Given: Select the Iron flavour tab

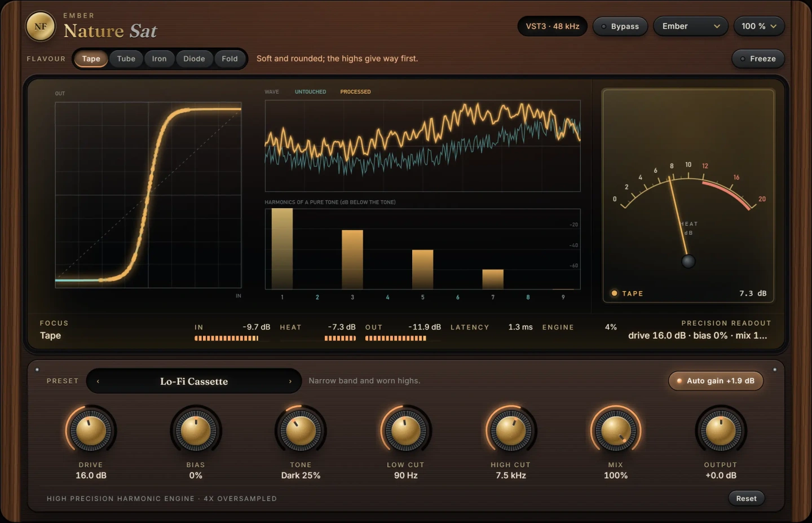Looking at the screenshot, I should 159,59.
